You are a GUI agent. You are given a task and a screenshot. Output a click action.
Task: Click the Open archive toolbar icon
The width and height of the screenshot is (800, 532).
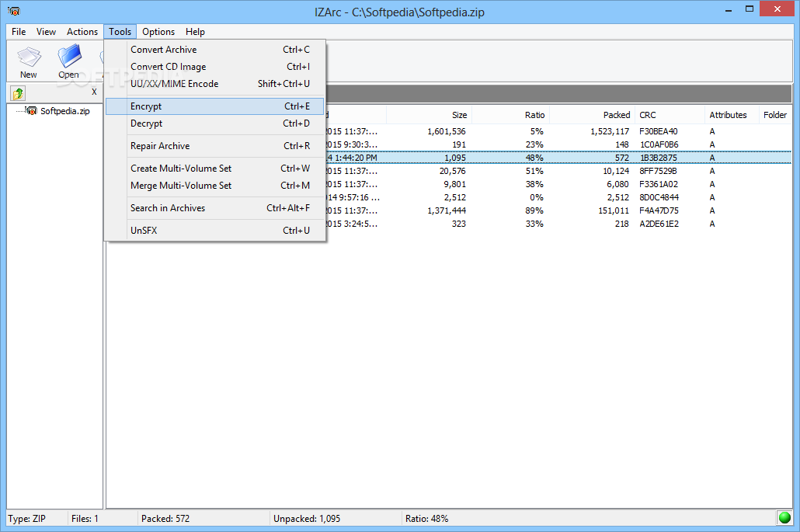coord(69,61)
